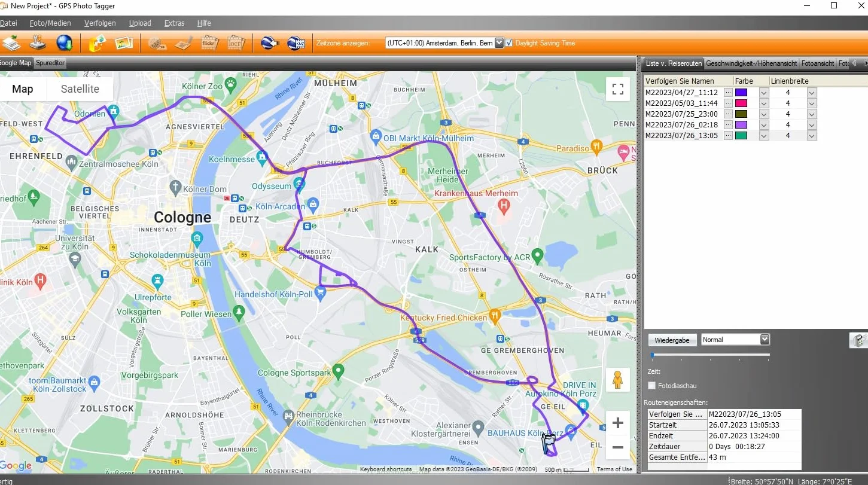Screen dimensions: 868x485
Task: Click the Cologne Sportspark map marker
Action: (339, 372)
